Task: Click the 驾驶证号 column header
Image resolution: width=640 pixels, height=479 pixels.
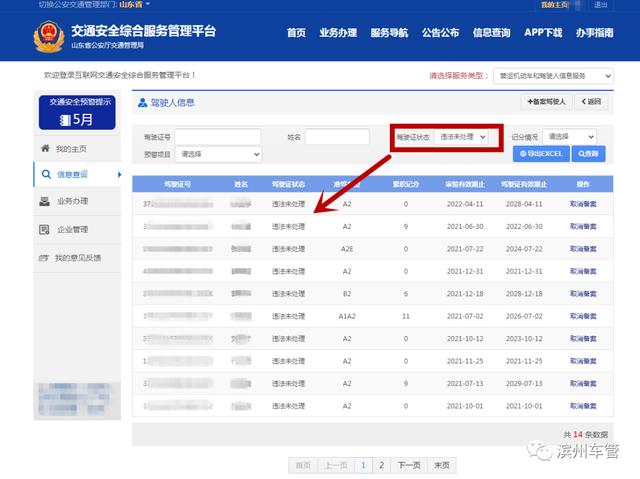Action: pyautogui.click(x=178, y=184)
